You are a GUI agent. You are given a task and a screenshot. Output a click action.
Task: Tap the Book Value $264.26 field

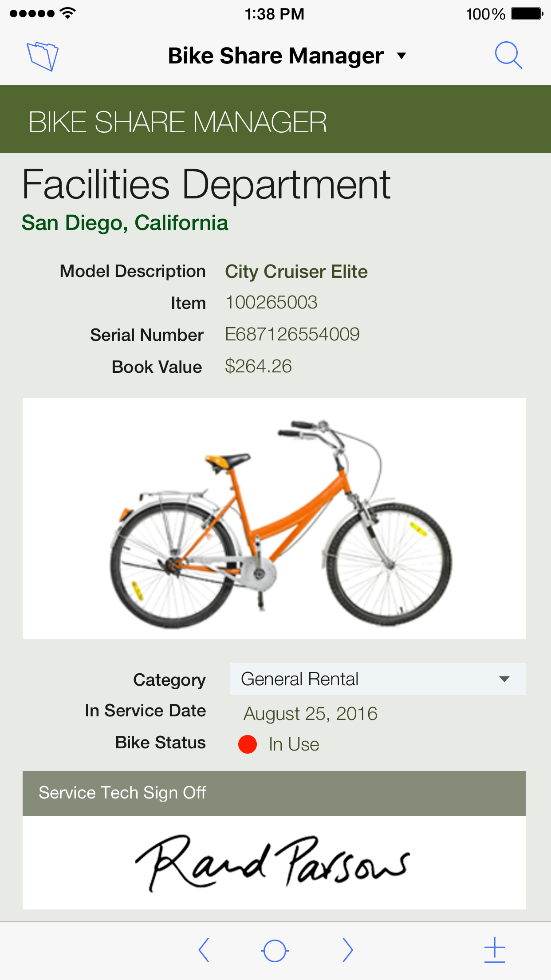point(258,367)
